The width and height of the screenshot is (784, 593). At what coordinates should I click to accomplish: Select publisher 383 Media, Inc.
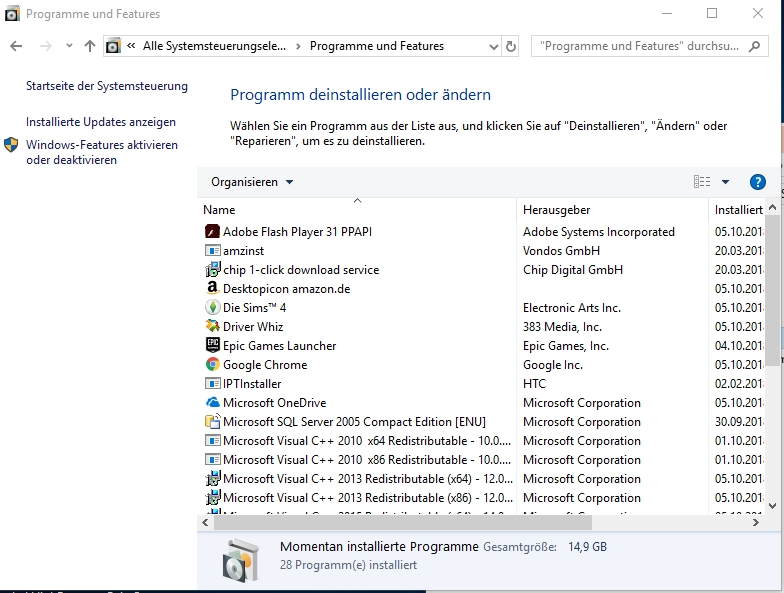tap(562, 327)
